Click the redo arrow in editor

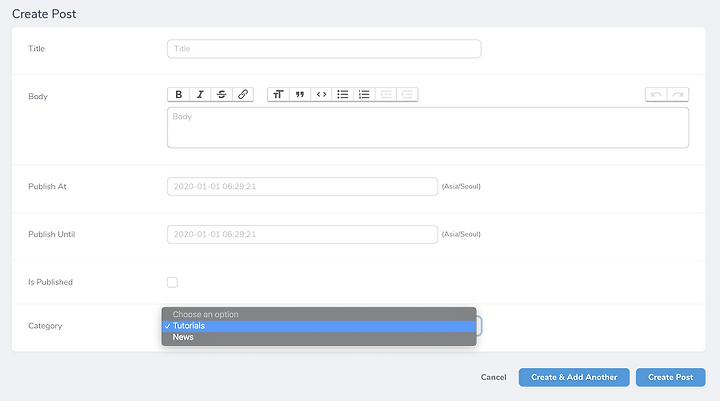[x=678, y=95]
